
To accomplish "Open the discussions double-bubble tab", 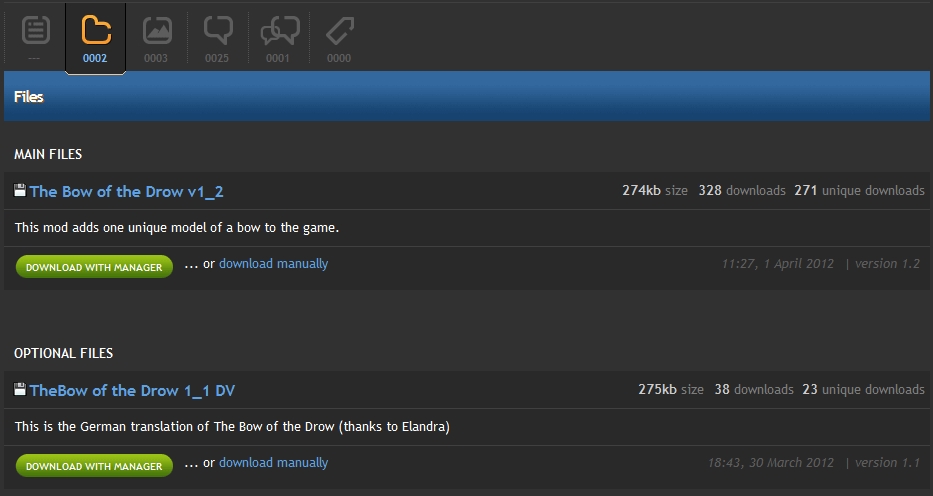I will pos(278,30).
